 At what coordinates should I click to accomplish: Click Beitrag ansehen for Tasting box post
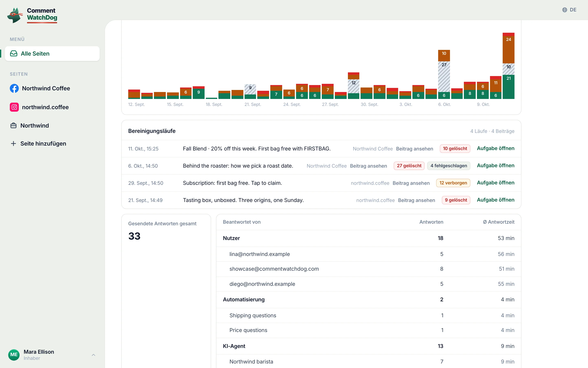click(x=416, y=200)
